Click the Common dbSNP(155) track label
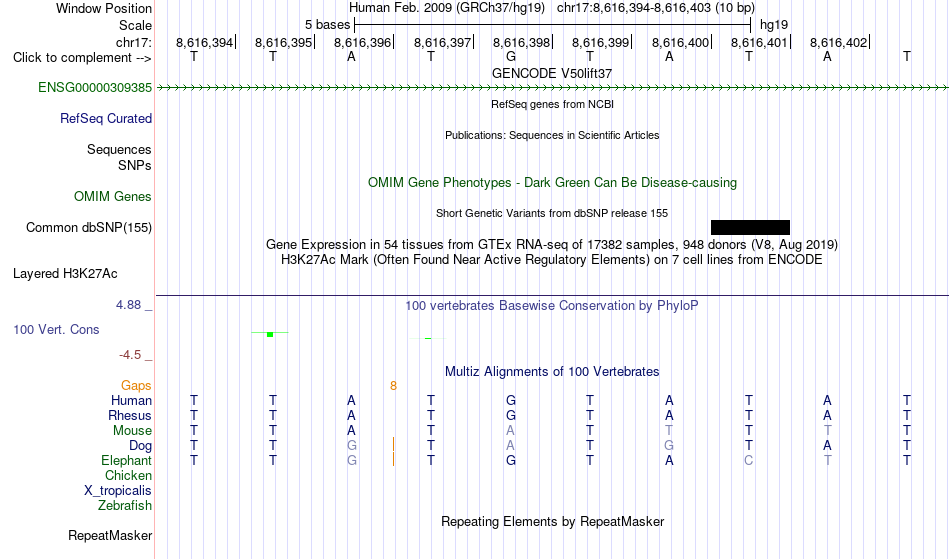 (89, 227)
